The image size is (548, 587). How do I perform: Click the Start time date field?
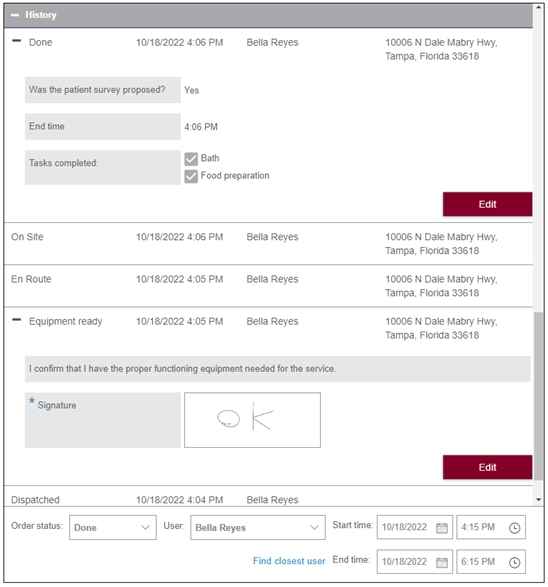click(415, 527)
